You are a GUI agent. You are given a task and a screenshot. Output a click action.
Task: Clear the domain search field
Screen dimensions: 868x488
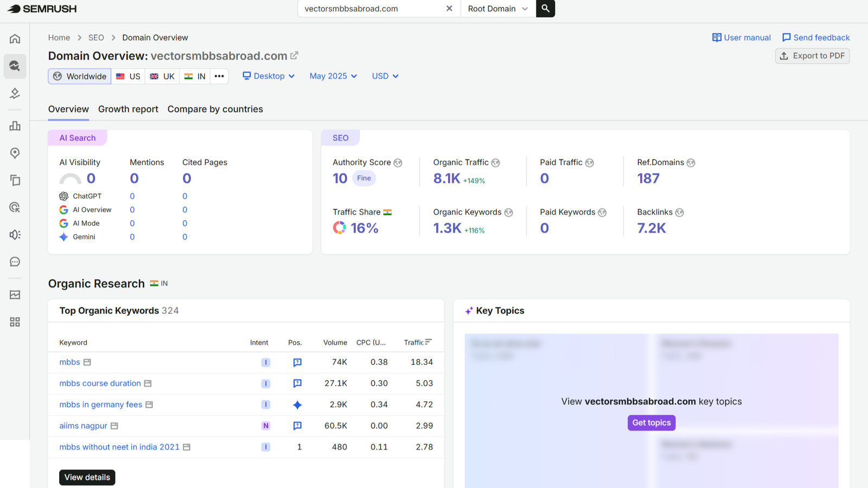pos(449,9)
